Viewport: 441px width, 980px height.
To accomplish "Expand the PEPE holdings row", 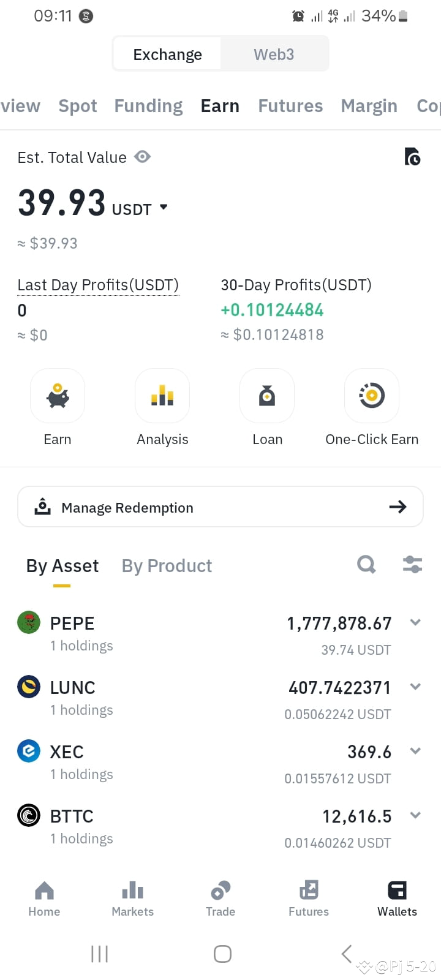I will coord(221,635).
